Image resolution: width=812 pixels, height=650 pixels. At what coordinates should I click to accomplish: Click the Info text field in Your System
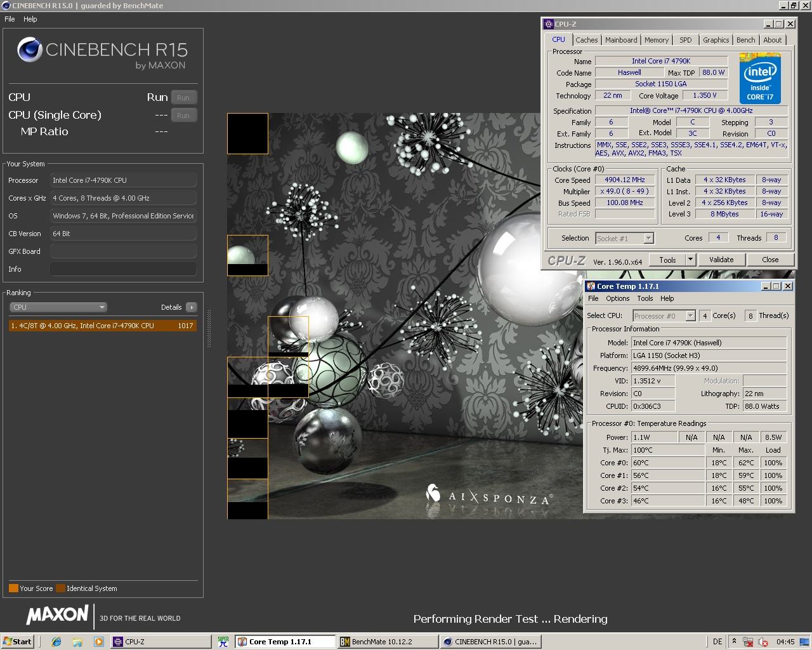click(x=123, y=269)
